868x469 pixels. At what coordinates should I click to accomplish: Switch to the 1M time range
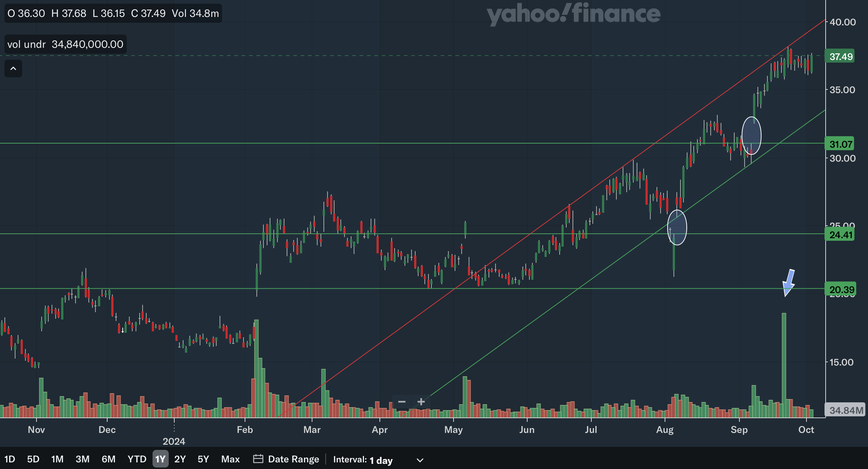57,459
